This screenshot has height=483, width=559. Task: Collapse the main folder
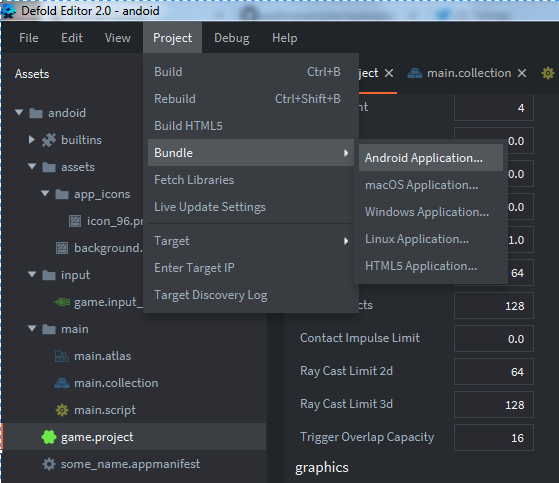(x=32, y=328)
